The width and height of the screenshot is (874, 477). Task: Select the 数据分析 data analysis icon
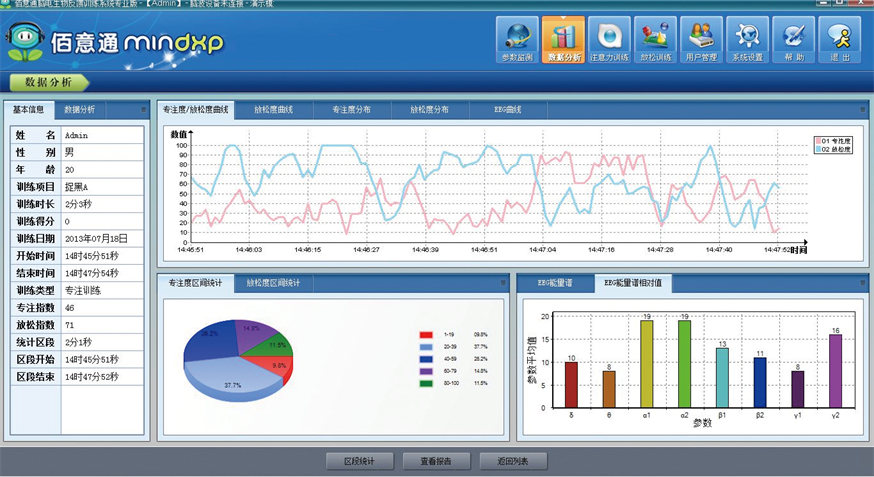coord(564,40)
